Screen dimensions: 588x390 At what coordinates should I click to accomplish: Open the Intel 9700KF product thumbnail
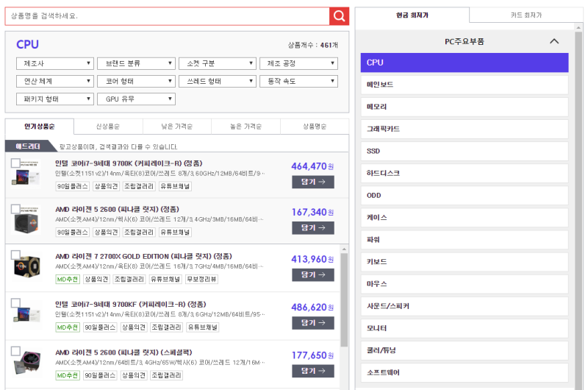click(x=26, y=313)
